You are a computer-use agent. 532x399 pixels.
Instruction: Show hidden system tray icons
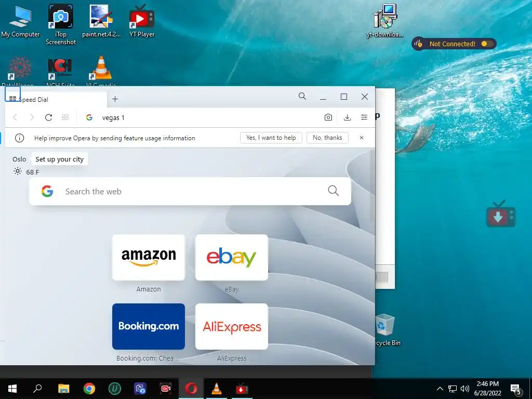click(x=440, y=389)
